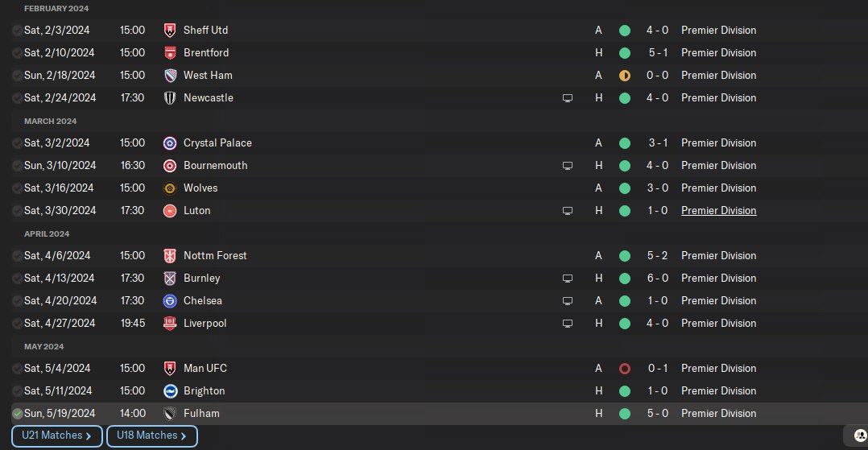Open the Bournemouth team name

pos(215,165)
